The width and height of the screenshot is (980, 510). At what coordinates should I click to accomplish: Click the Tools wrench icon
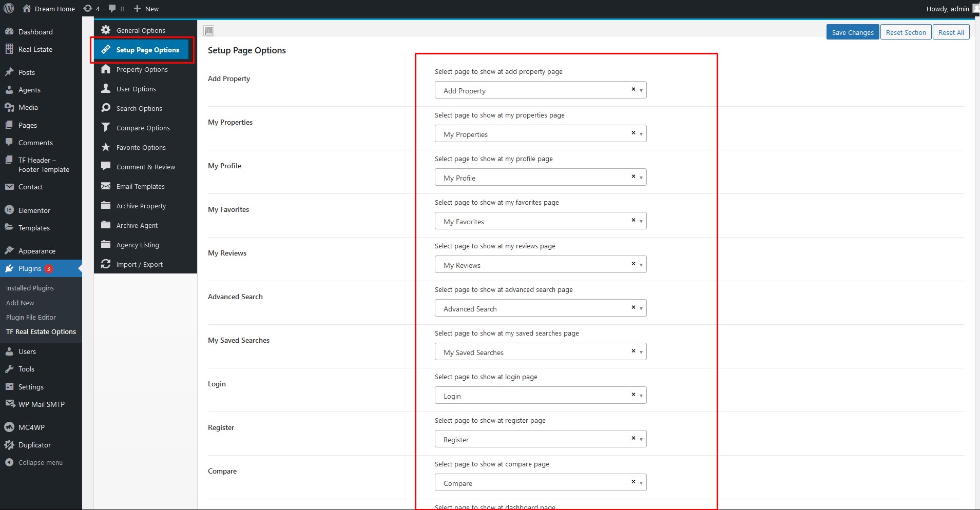point(9,369)
